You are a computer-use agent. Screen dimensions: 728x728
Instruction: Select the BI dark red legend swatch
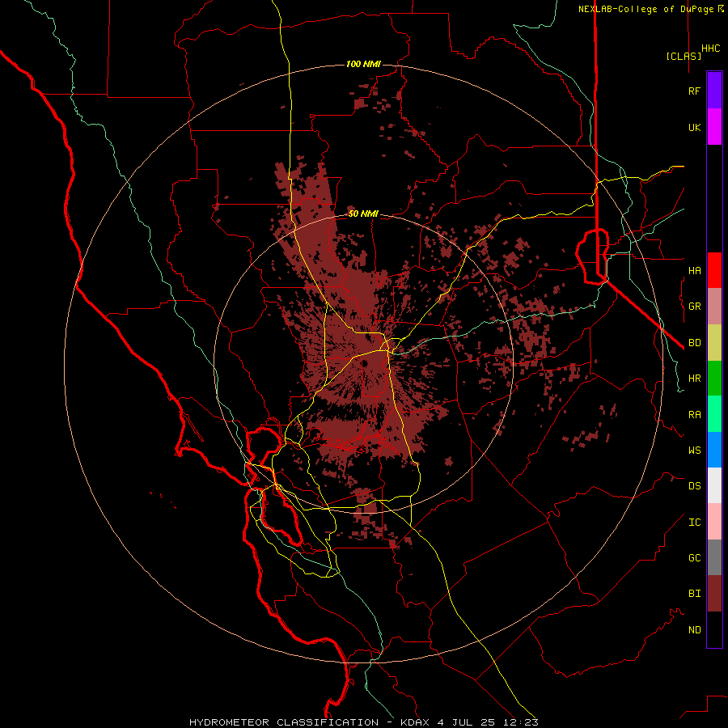[x=714, y=594]
